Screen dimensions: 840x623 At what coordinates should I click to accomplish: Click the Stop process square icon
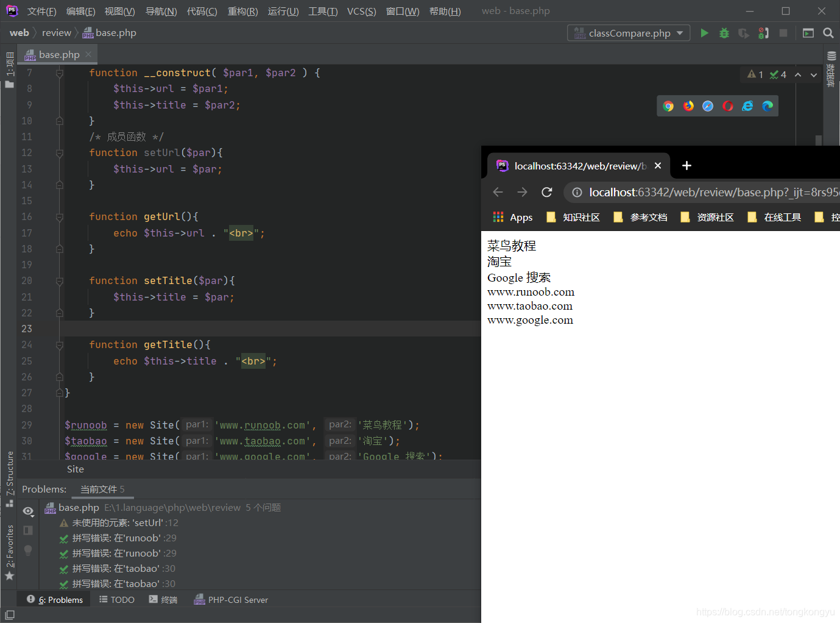783,33
